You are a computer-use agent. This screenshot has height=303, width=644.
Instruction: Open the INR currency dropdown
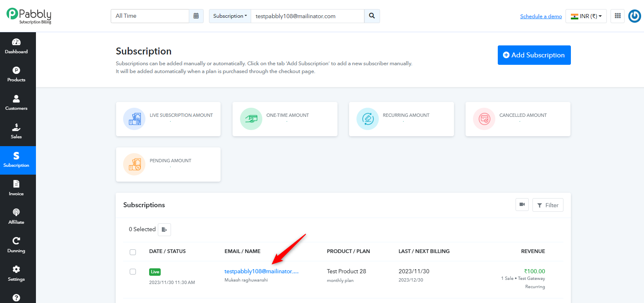pyautogui.click(x=586, y=16)
